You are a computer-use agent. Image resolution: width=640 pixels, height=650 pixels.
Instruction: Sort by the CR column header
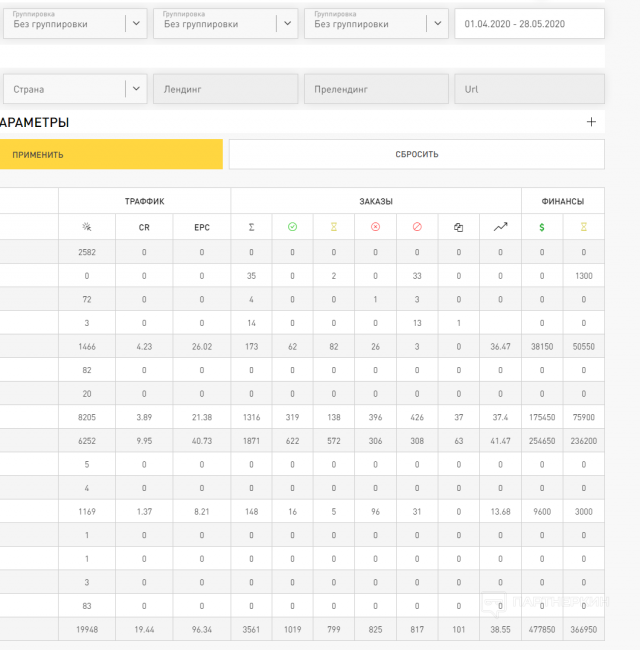point(144,227)
